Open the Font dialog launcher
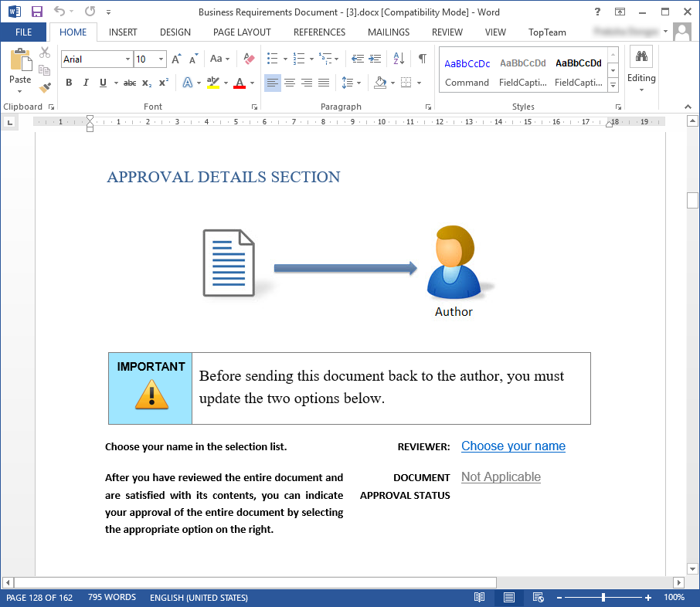Viewport: 700px width, 607px height. [x=254, y=107]
